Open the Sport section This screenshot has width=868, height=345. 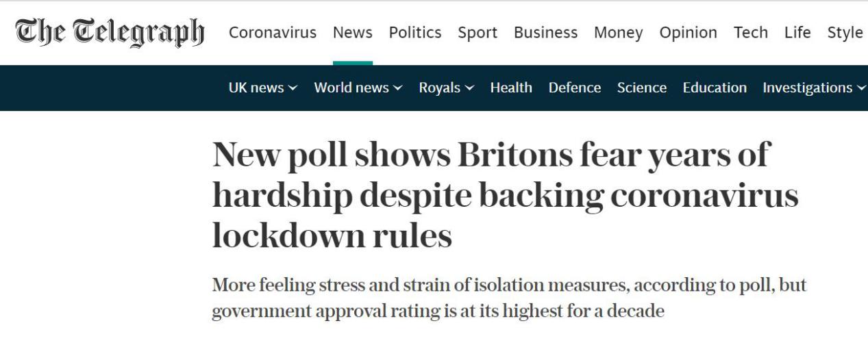pos(478,33)
